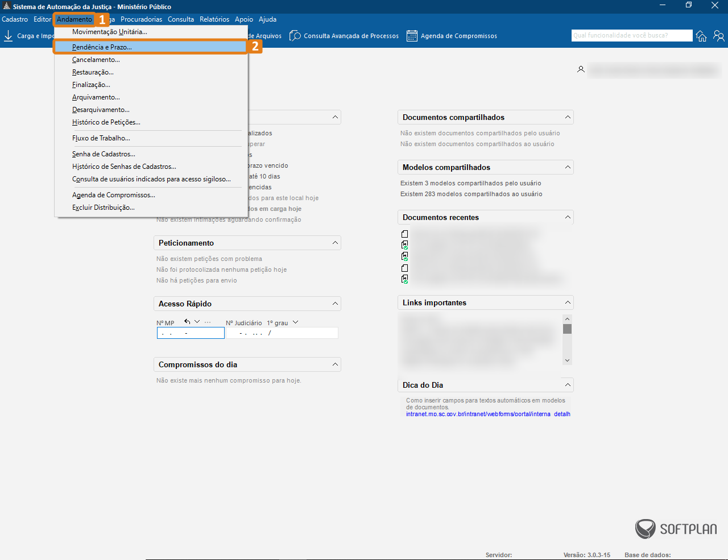This screenshot has width=728, height=560.
Task: Collapse the Documentos compartilhados panel
Action: point(568,117)
